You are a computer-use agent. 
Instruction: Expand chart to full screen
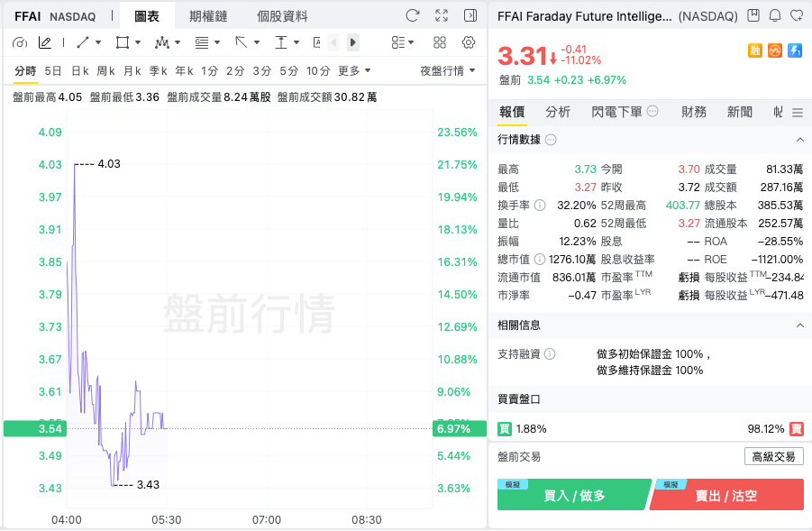442,15
